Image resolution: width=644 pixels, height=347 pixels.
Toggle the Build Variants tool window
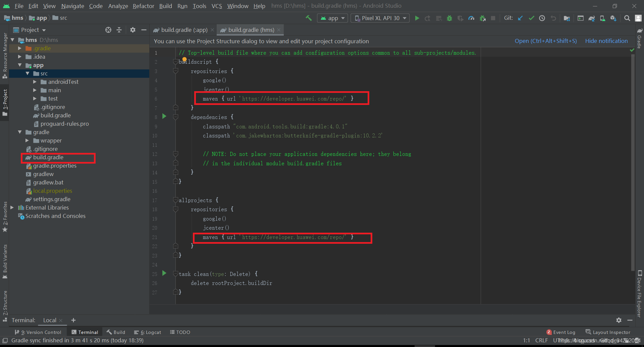tap(5, 262)
